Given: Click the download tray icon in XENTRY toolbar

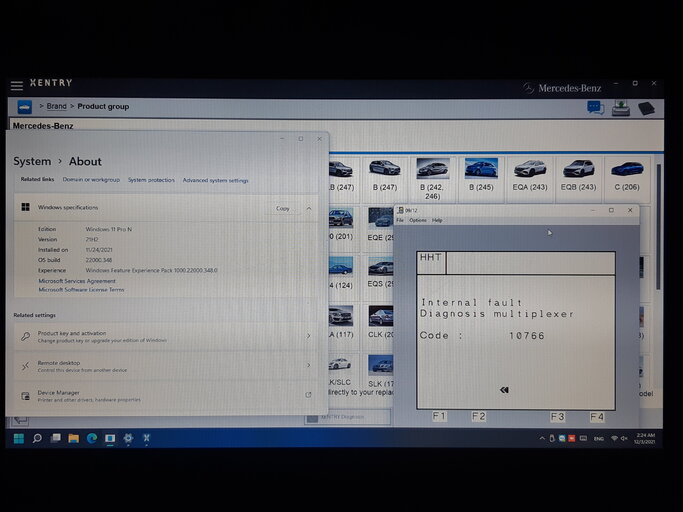Looking at the screenshot, I should tap(621, 108).
